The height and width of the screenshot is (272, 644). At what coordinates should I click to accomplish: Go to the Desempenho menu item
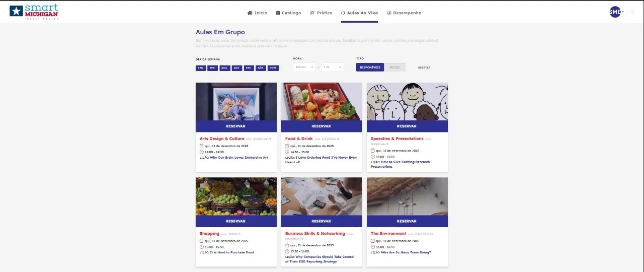pyautogui.click(x=407, y=13)
